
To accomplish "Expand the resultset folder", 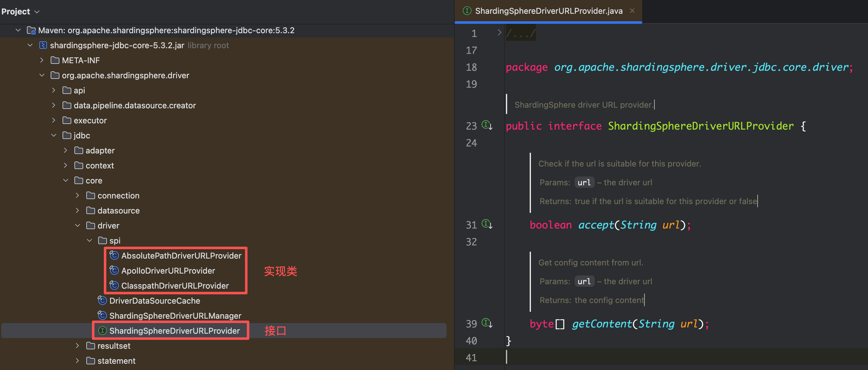I will (x=78, y=346).
